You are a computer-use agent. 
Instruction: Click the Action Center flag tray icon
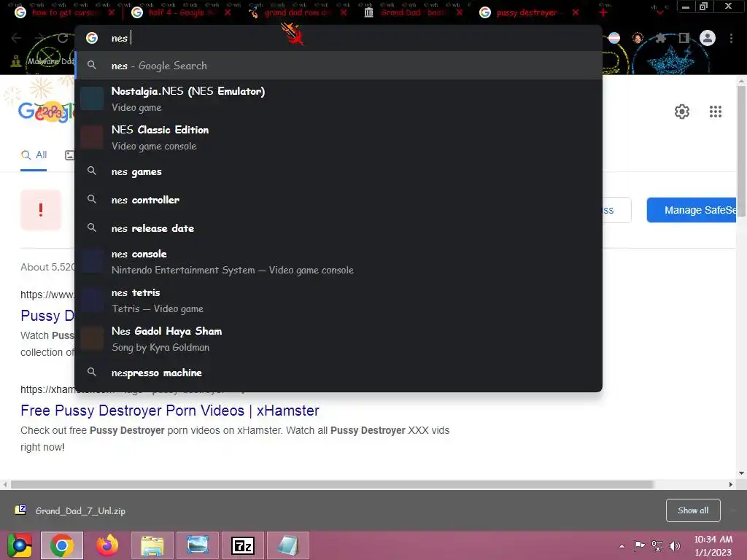pyautogui.click(x=639, y=545)
